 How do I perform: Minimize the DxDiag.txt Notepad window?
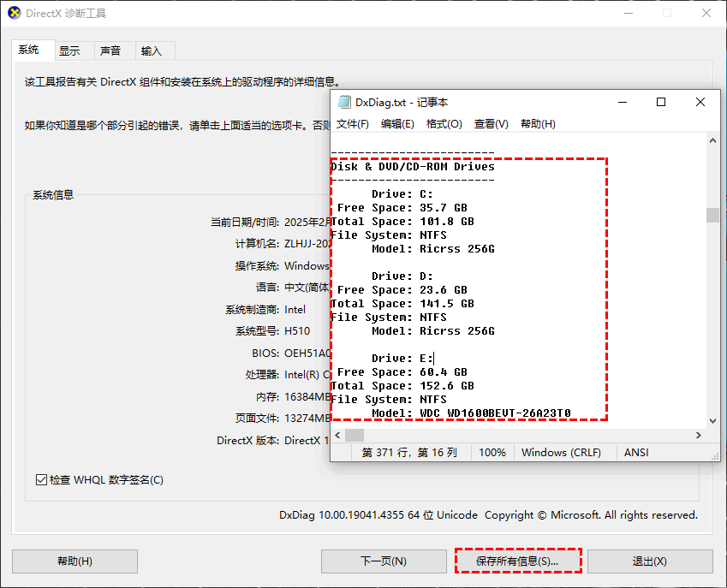(623, 102)
